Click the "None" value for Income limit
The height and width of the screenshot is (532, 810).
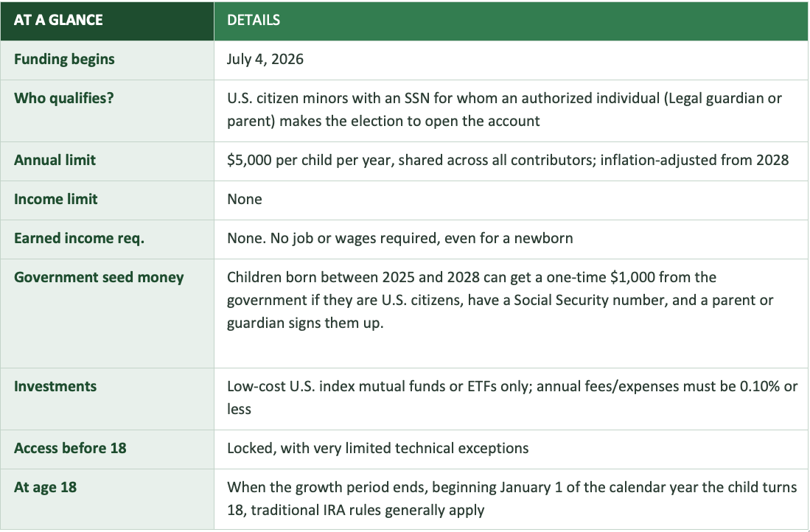(245, 199)
